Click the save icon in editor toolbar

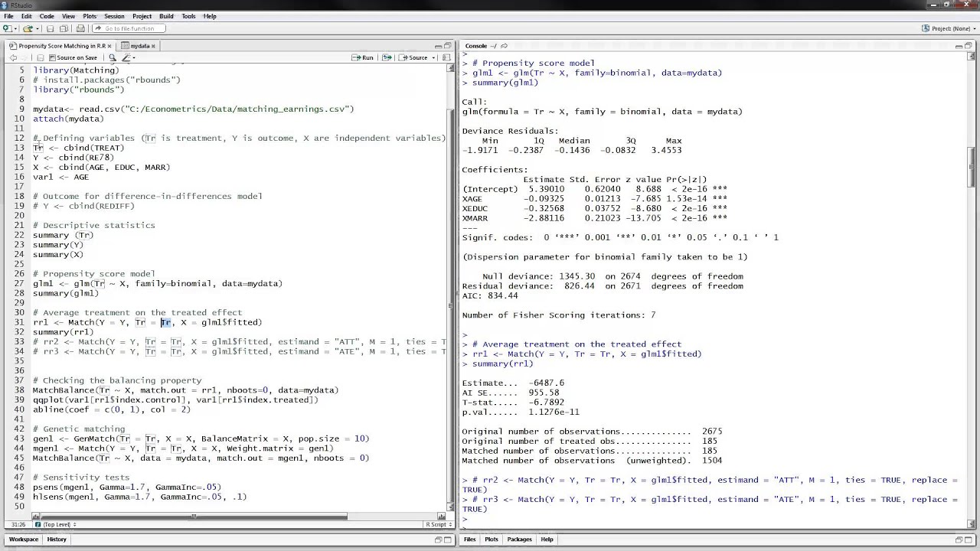tap(41, 57)
